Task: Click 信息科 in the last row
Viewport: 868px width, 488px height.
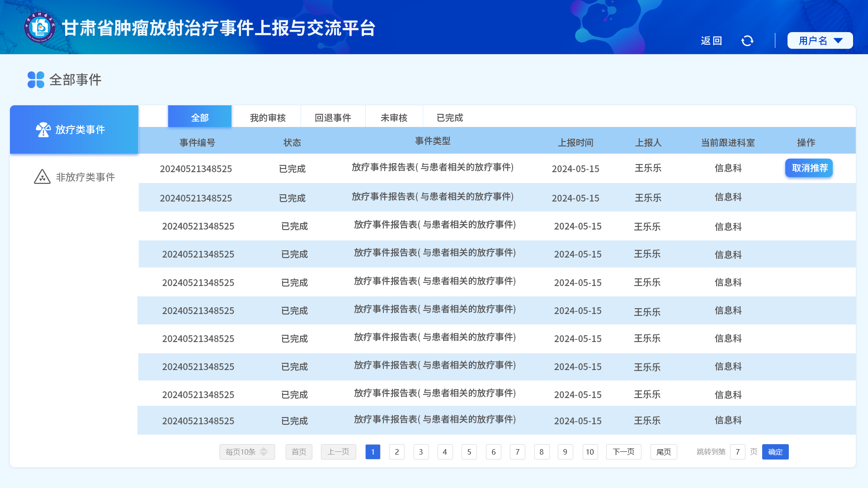Action: click(728, 420)
